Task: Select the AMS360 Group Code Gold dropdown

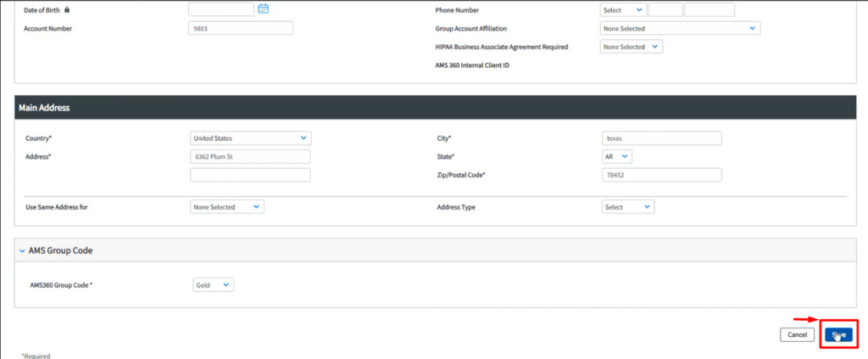Action: click(214, 285)
